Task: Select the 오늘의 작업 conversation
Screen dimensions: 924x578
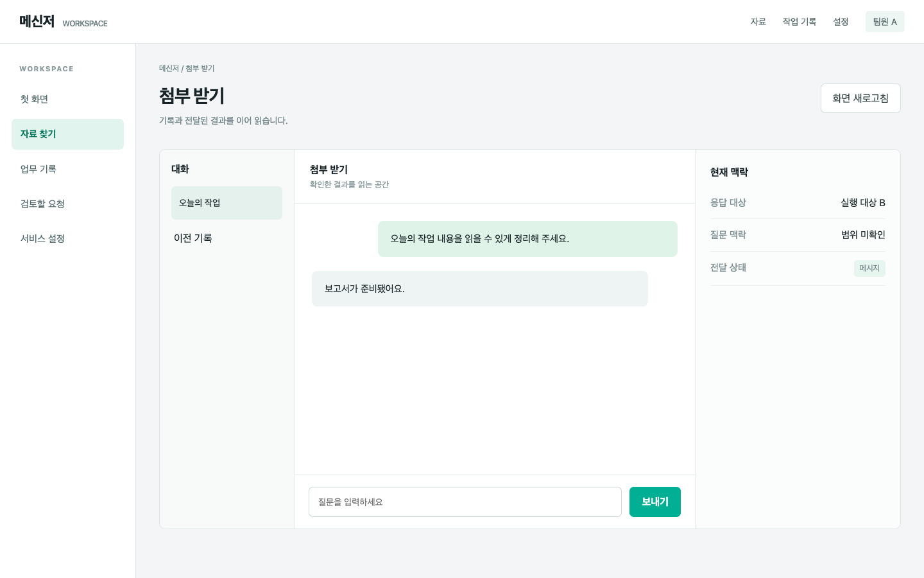Action: click(227, 203)
